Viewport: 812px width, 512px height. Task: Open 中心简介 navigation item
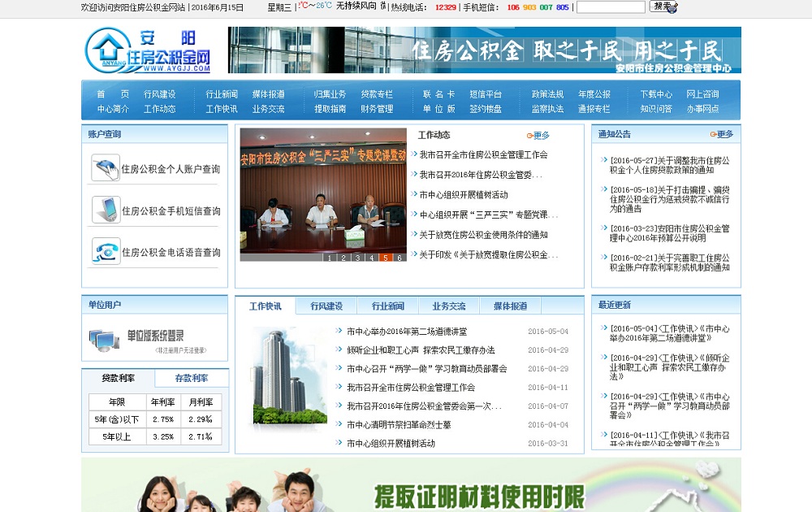(113, 109)
